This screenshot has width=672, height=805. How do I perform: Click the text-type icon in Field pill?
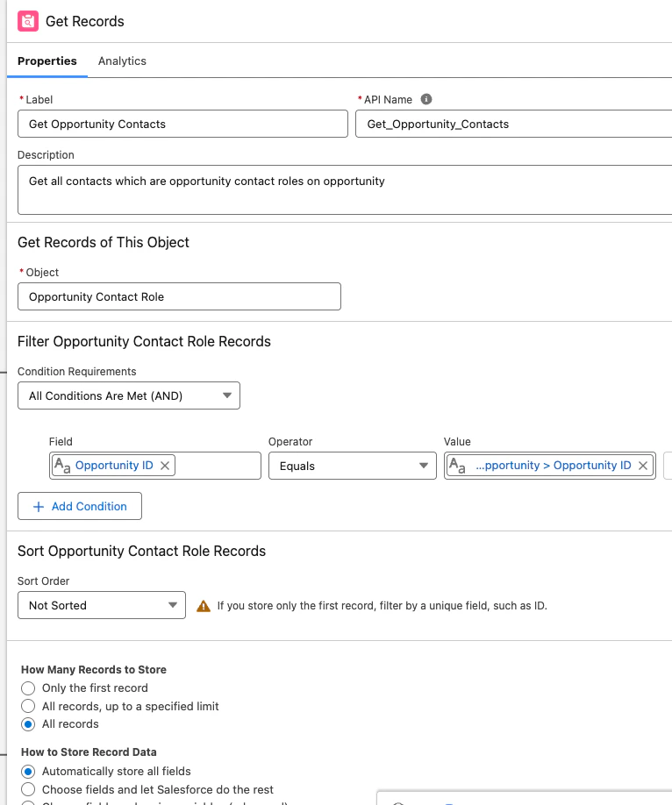tap(62, 466)
